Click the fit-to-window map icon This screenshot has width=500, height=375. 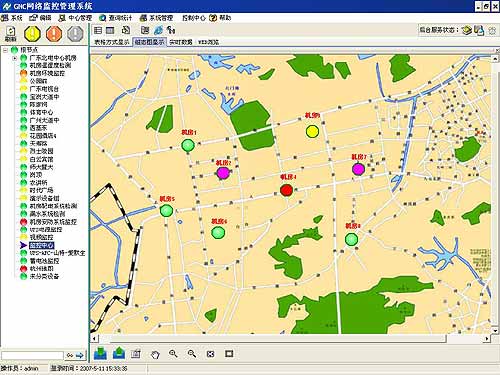210,354
